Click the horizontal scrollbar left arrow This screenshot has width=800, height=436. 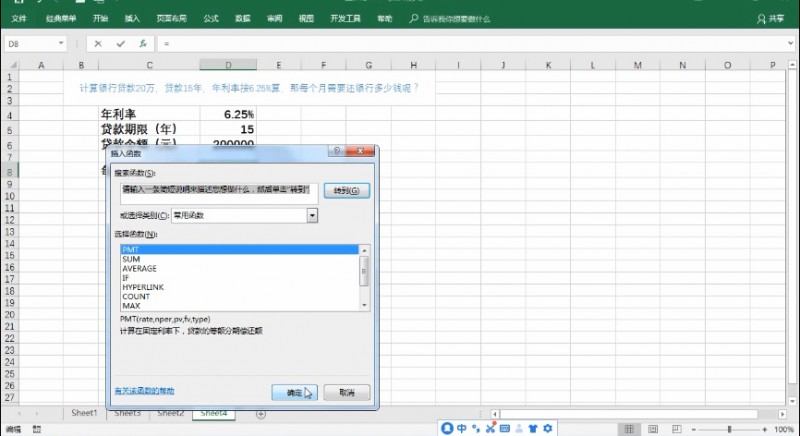coord(494,414)
